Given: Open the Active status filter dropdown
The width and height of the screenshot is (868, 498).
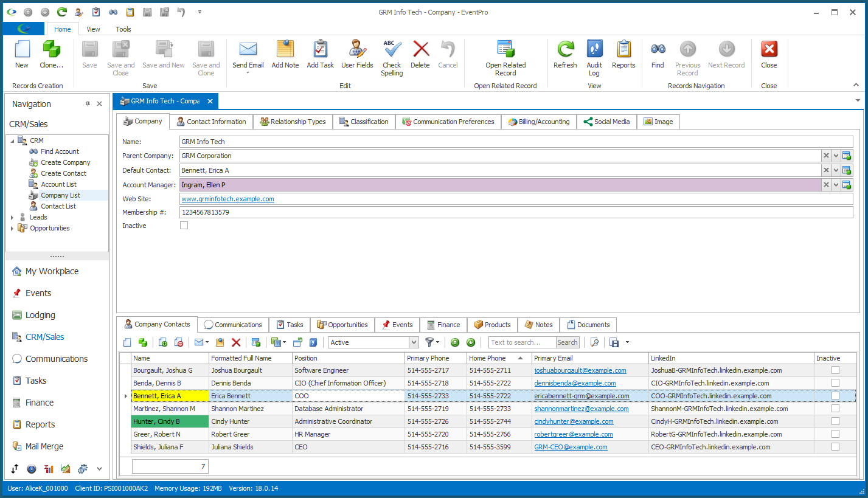Looking at the screenshot, I should (414, 342).
